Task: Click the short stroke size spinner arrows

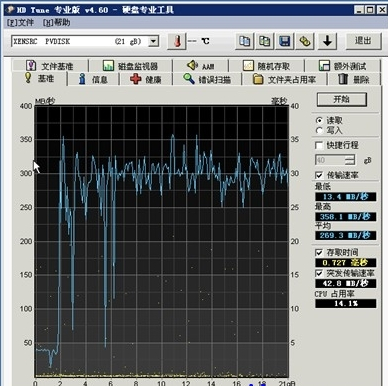Action: pos(350,160)
